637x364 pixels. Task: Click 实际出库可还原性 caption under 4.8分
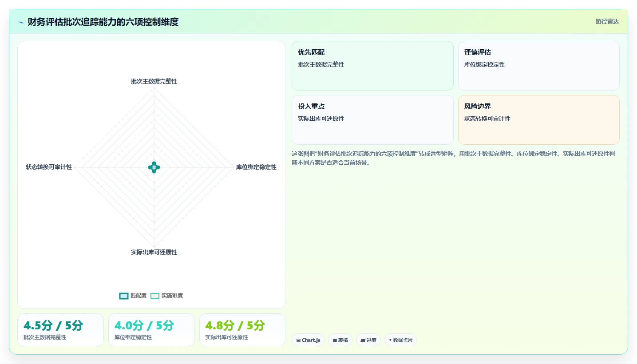[226, 337]
